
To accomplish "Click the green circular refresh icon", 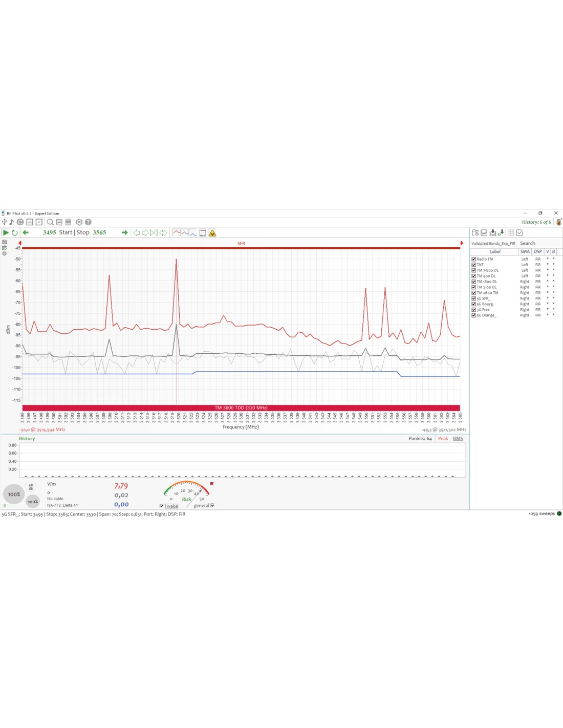I will [x=14, y=232].
